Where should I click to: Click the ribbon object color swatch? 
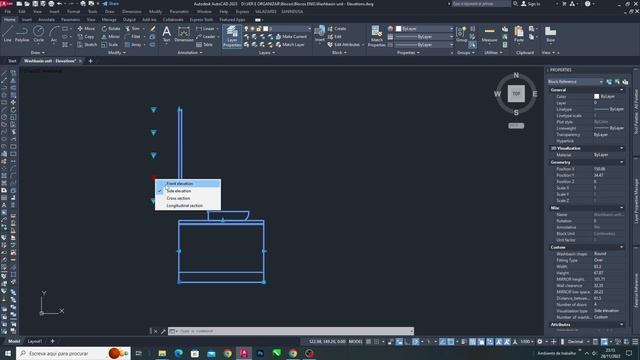point(398,29)
